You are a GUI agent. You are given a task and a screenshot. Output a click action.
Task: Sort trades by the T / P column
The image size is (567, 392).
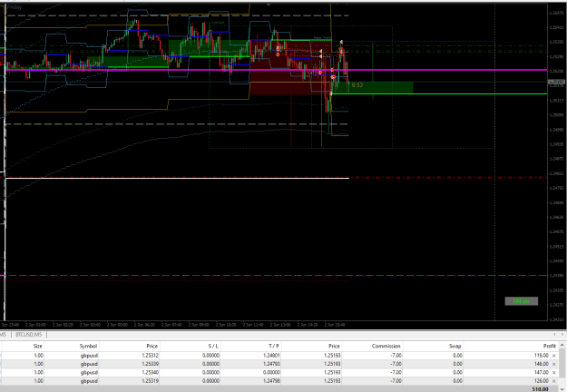point(274,346)
